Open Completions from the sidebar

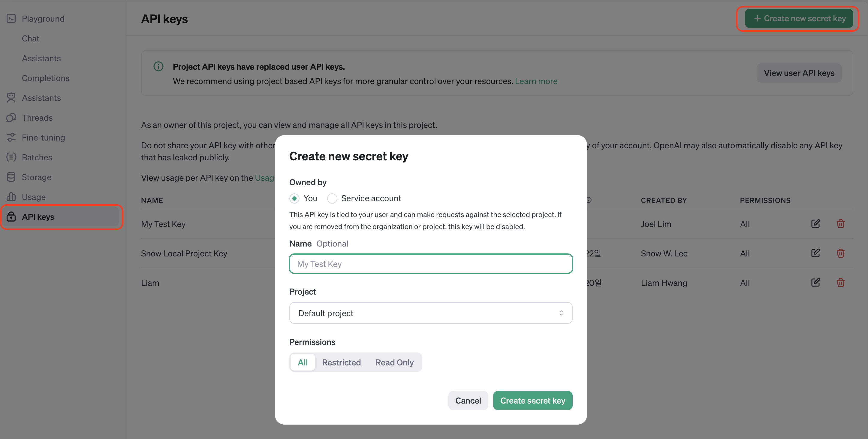pyautogui.click(x=46, y=78)
